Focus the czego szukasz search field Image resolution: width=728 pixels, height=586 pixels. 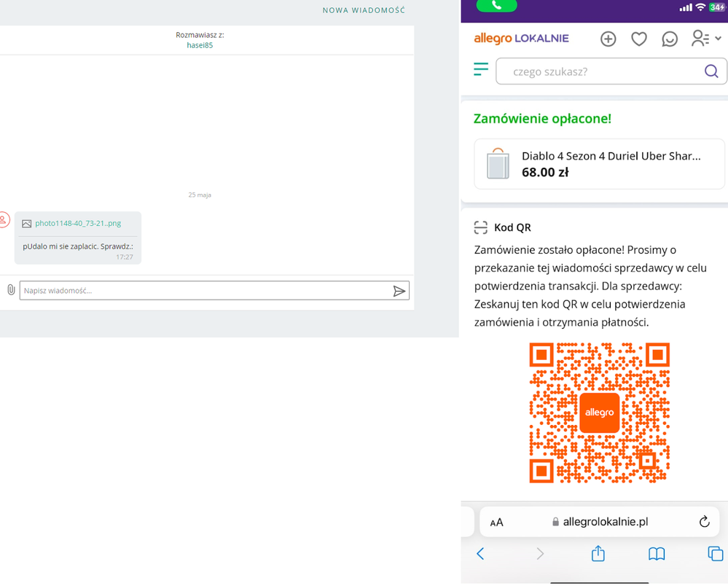tap(611, 71)
